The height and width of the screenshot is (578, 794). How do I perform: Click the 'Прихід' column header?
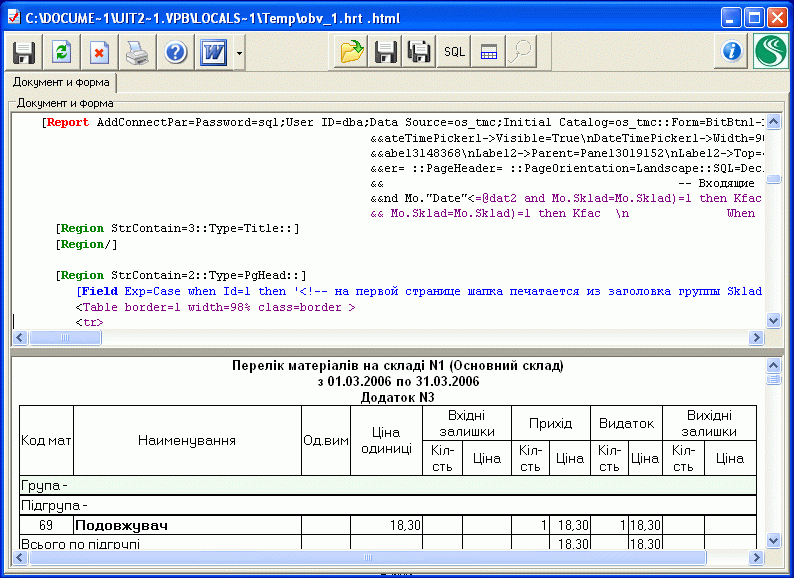(x=550, y=423)
